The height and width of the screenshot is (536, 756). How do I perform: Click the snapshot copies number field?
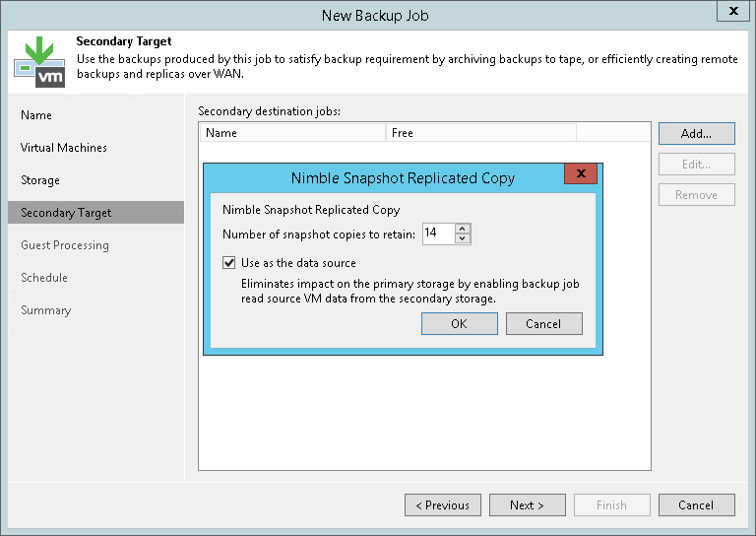point(438,234)
